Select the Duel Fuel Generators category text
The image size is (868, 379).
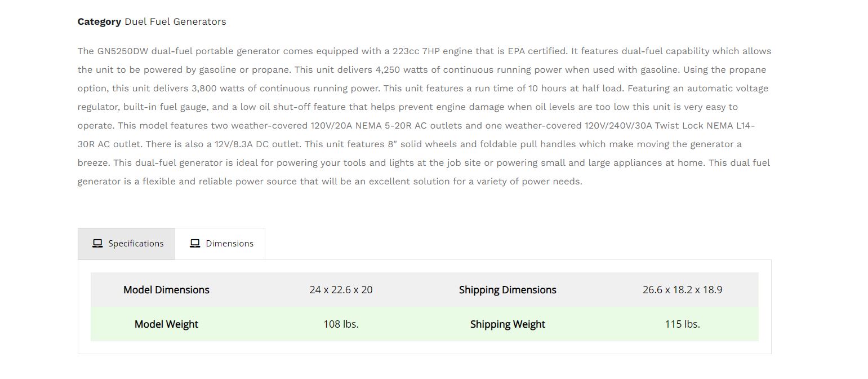coord(175,21)
